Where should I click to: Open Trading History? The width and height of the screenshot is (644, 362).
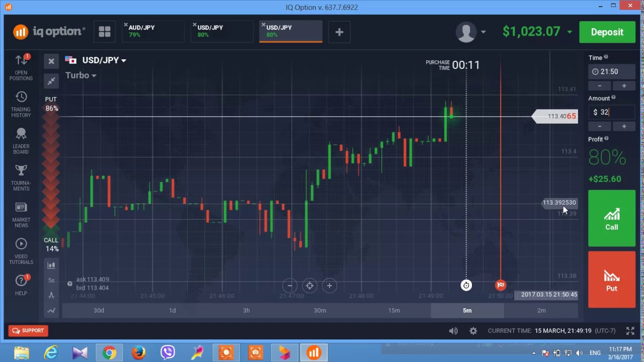tap(21, 104)
